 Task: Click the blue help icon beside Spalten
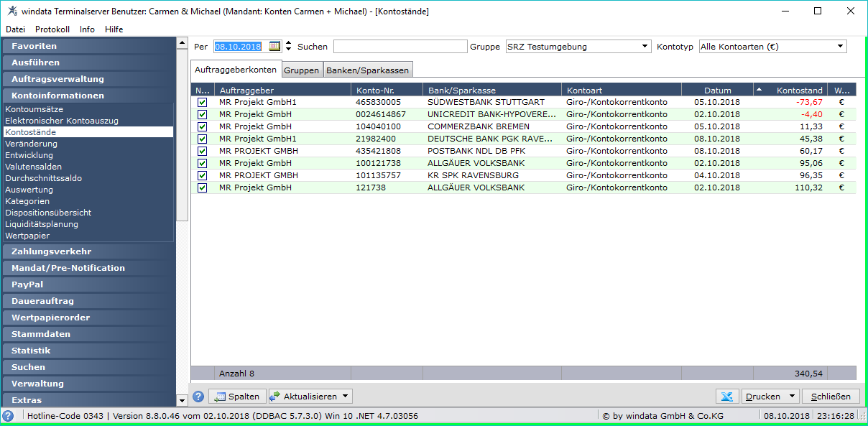[198, 397]
